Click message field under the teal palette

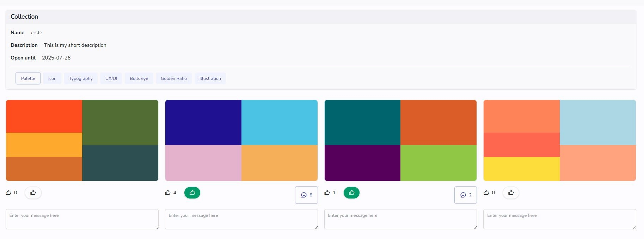pos(400,219)
